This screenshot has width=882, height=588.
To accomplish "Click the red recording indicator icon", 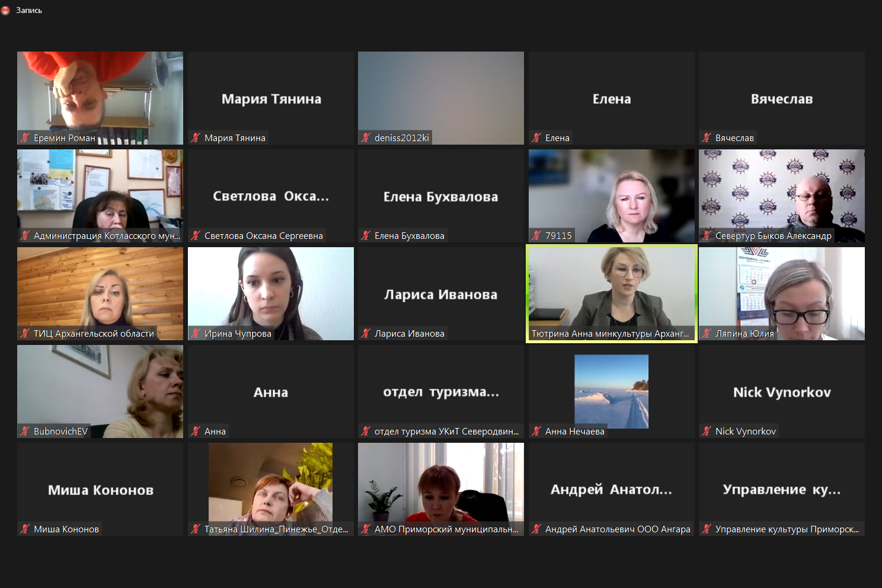I will [x=5, y=11].
